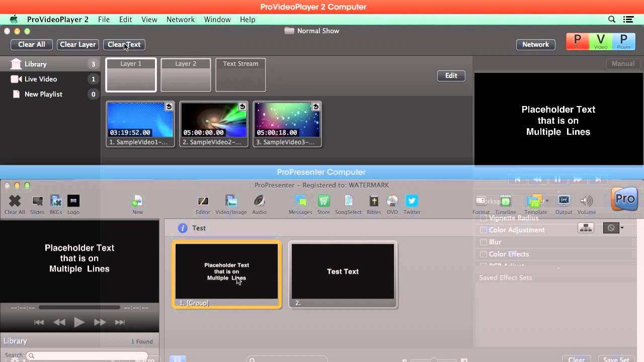Open the macOS Notification Center icon
This screenshot has width=644, height=362.
[628, 20]
